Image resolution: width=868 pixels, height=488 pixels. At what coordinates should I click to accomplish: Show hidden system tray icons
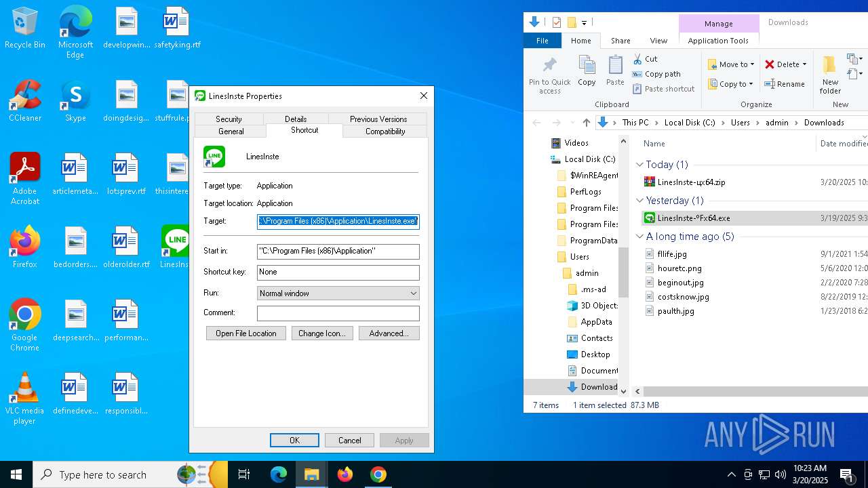point(731,474)
